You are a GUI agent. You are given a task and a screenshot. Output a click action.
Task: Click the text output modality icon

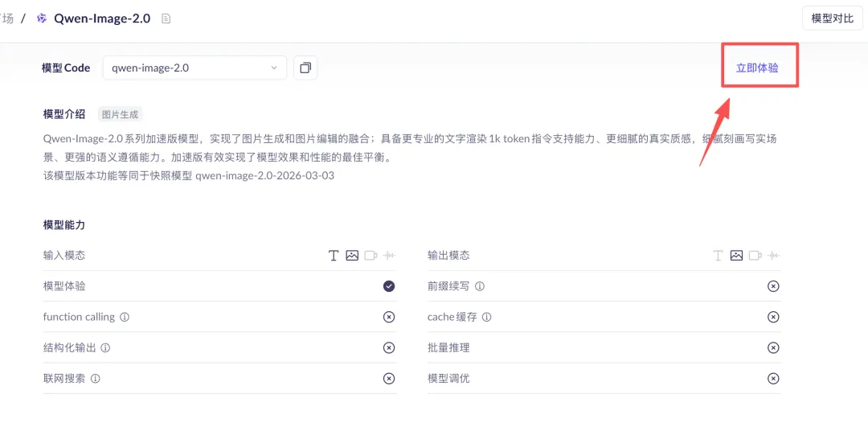click(x=718, y=255)
